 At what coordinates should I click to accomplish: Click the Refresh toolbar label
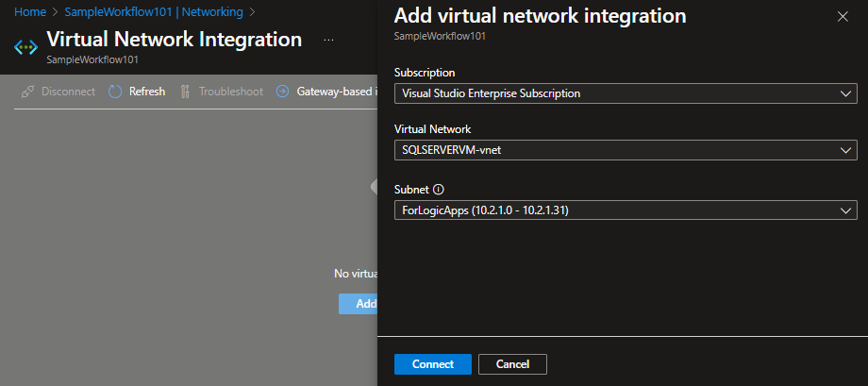(147, 92)
